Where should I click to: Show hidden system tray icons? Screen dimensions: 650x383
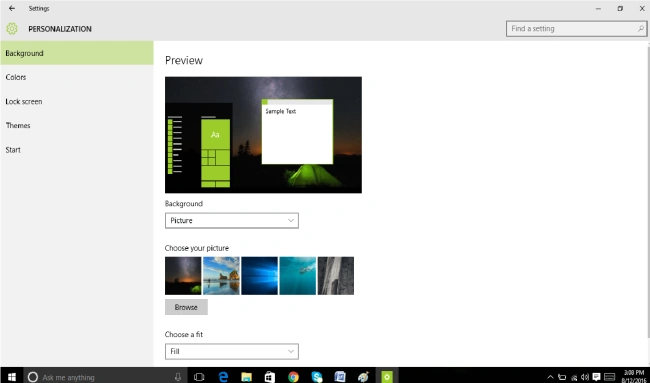click(551, 377)
